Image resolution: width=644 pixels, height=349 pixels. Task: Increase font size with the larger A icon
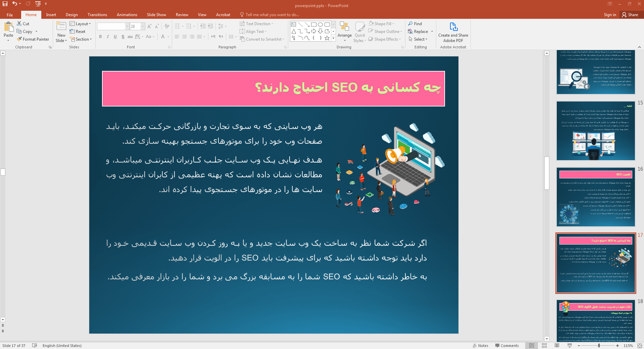pyautogui.click(x=149, y=26)
